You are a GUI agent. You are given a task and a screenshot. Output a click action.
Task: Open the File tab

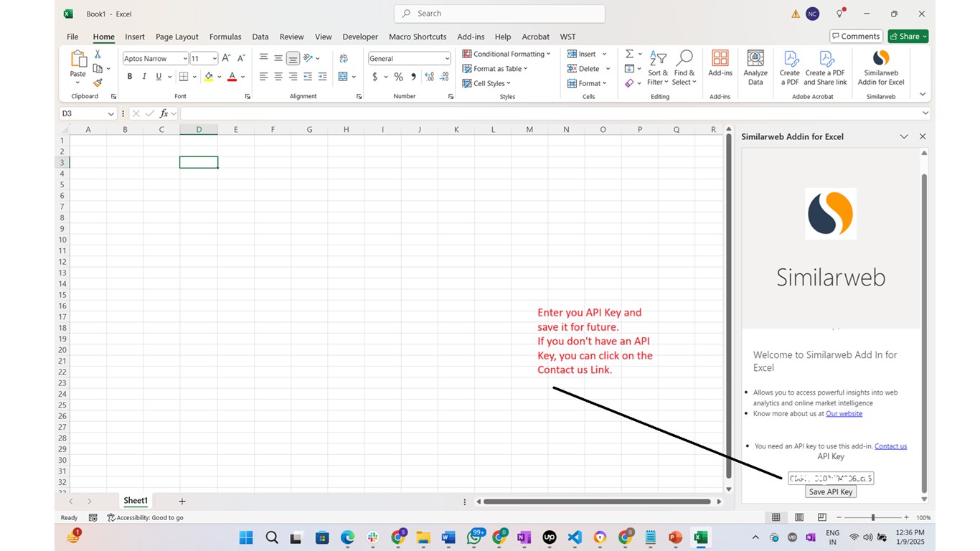pos(72,37)
